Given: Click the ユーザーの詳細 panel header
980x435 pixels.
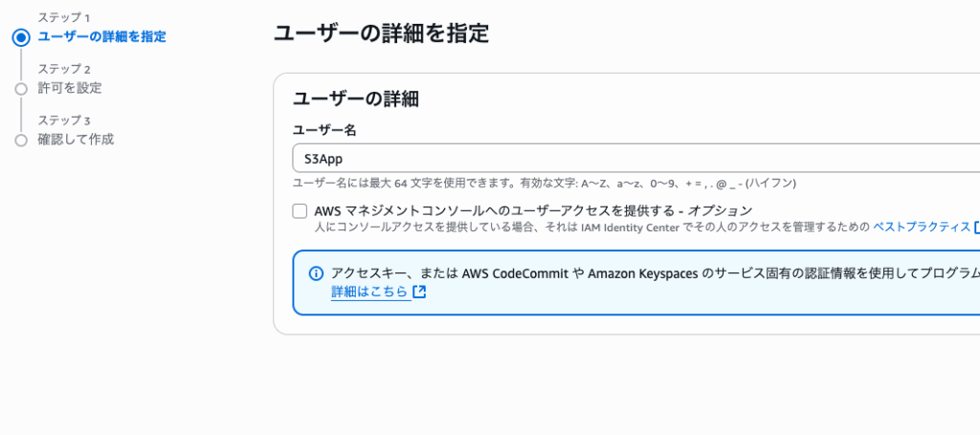Looking at the screenshot, I should [x=356, y=98].
